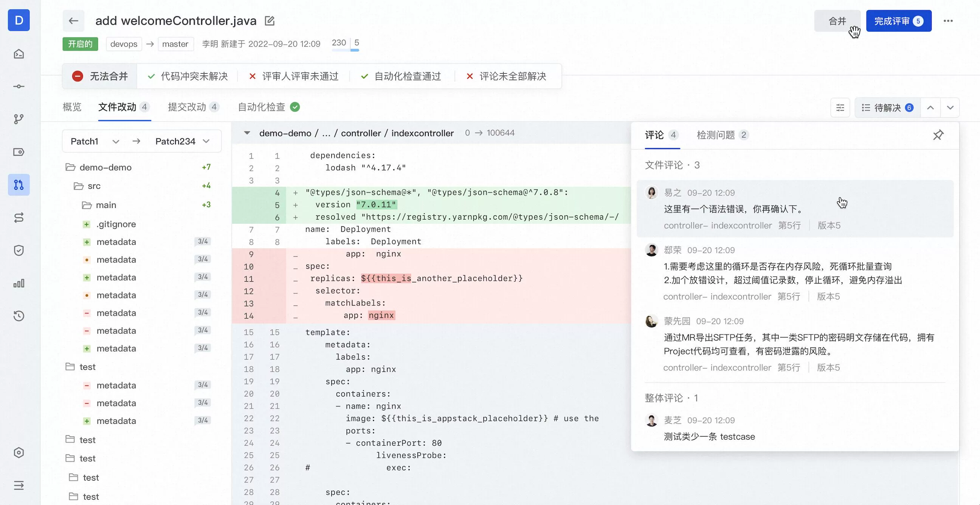Click the security shield sidebar icon
This screenshot has height=505, width=980.
[19, 250]
